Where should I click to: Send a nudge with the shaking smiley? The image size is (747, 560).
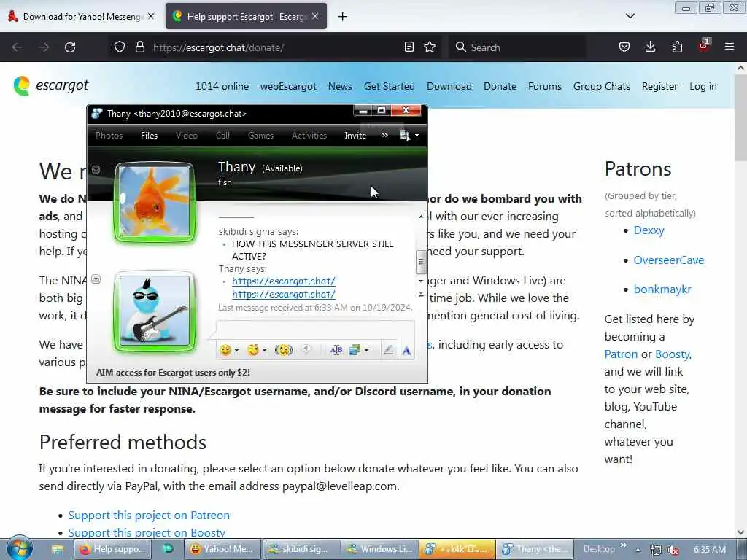pyautogui.click(x=284, y=350)
